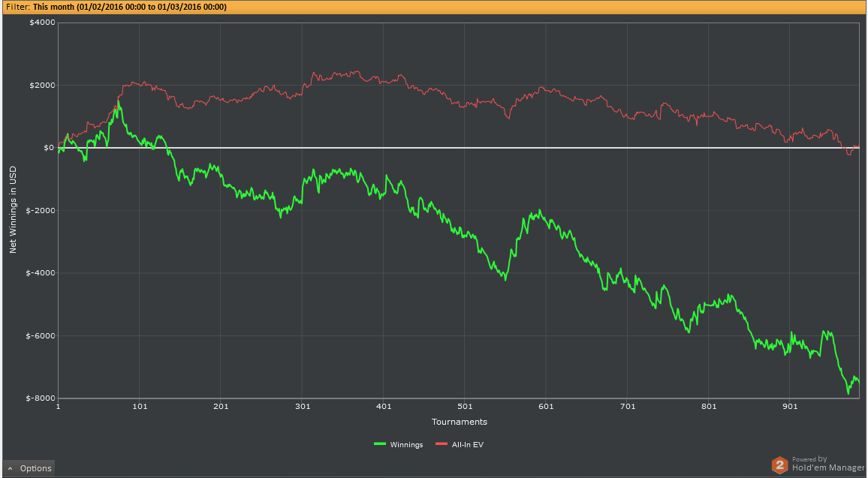Toggle the Winnings legend entry
This screenshot has height=478, width=868.
pyautogui.click(x=398, y=445)
